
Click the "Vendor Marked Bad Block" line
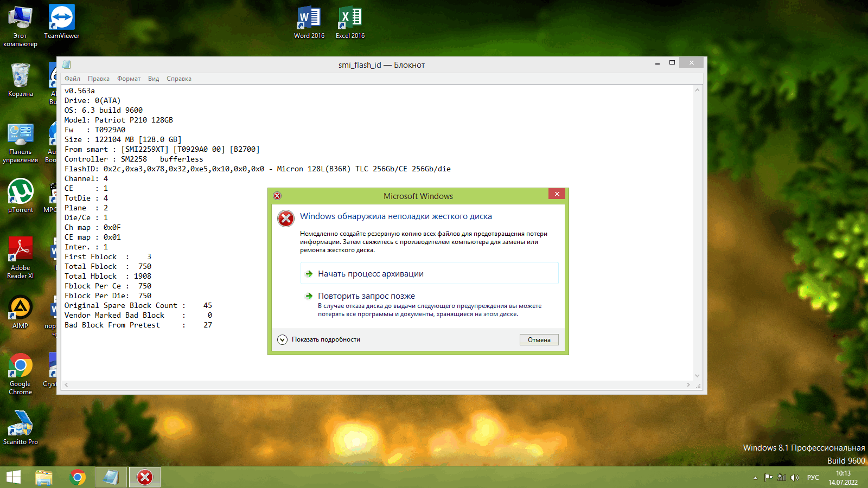coord(138,315)
